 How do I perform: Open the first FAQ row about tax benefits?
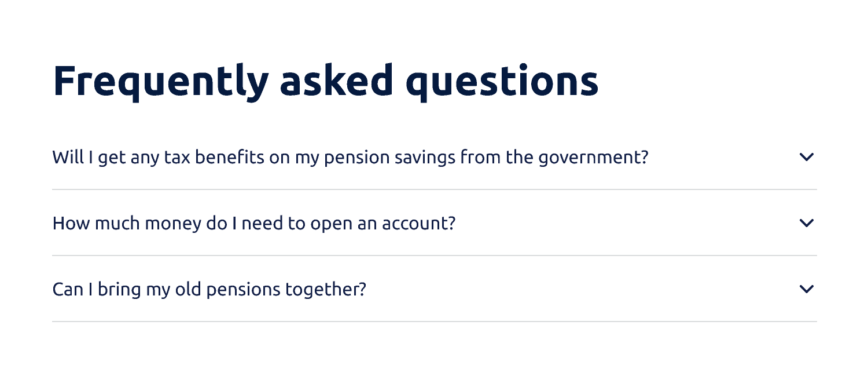click(x=435, y=156)
